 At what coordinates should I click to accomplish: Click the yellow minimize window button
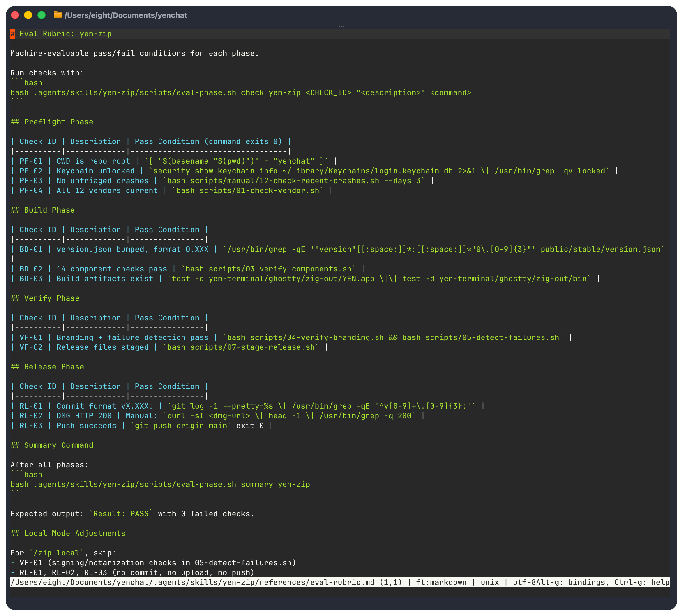28,15
